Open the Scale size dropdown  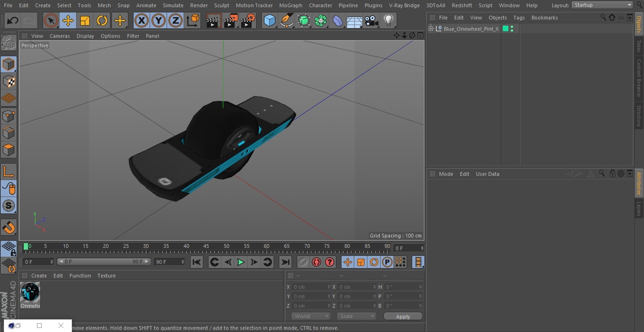coord(357,316)
